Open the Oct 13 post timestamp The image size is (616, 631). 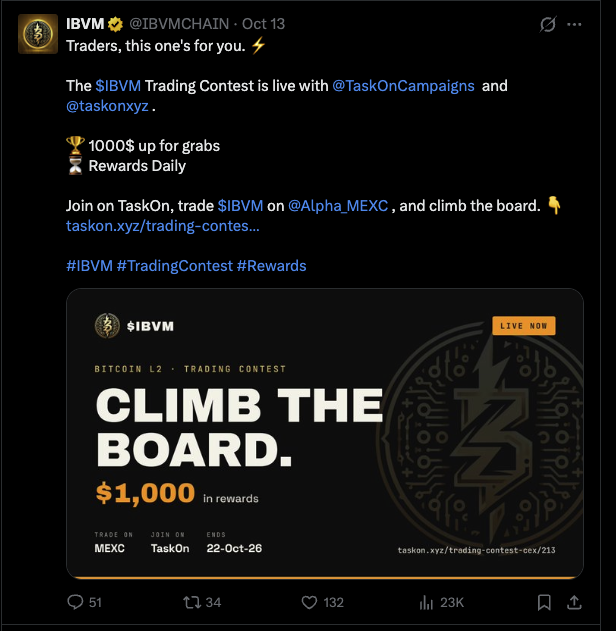click(264, 24)
